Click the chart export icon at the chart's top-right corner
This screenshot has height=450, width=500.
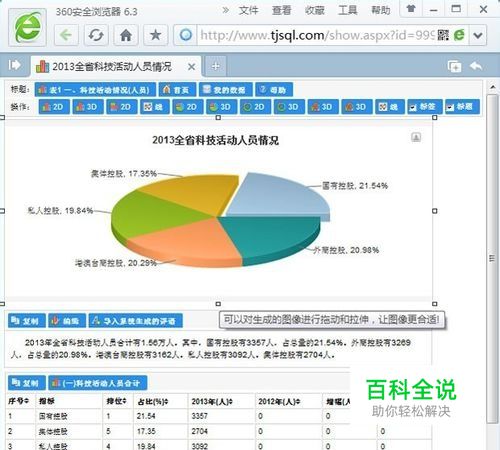click(x=416, y=137)
